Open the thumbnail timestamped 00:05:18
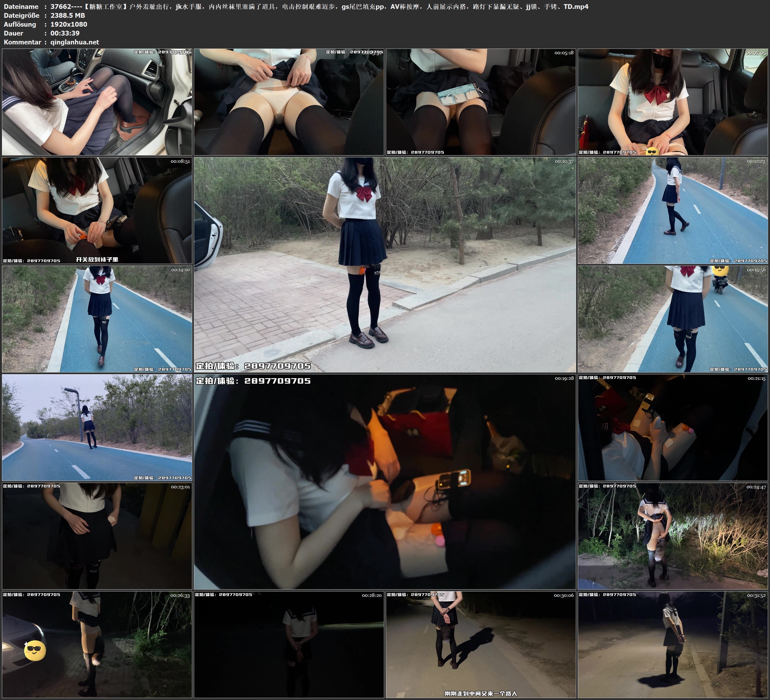Viewport: 770px width, 700px height. [x=480, y=102]
